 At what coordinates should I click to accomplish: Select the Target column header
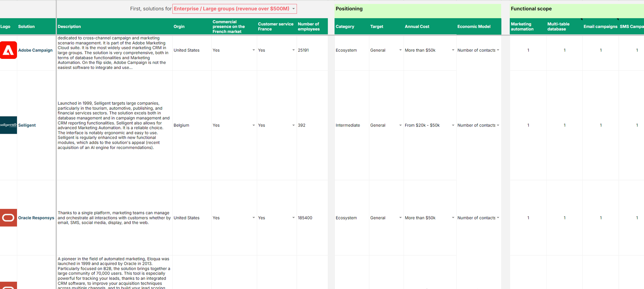pos(386,26)
